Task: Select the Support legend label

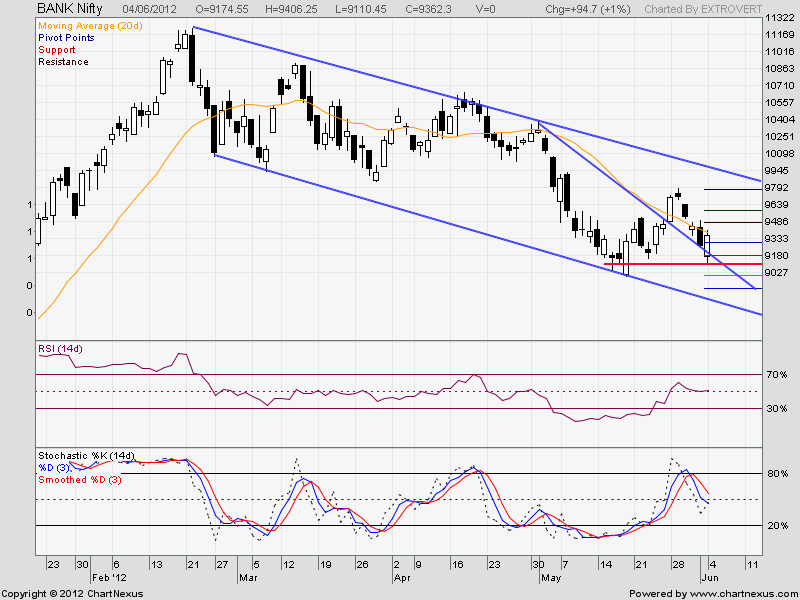Action: 56,49
